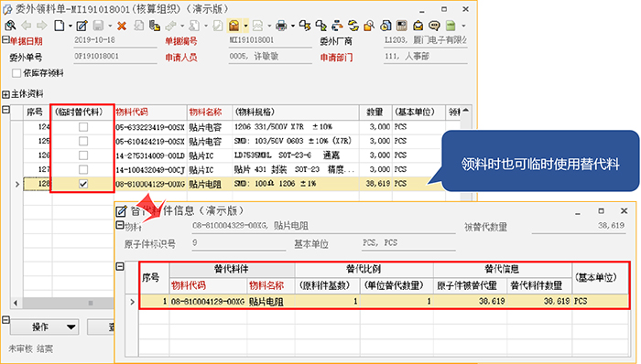Viewport: 641px width, 364px height.
Task: Open dropdown next to highlighted orange icon
Action: [x=245, y=26]
